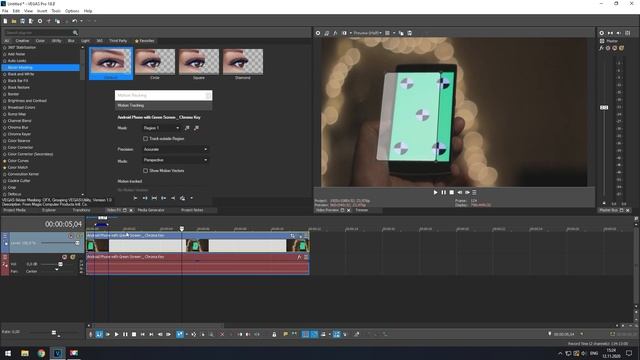
Task: Select Chroma Keyer in the effects list
Action: click(x=19, y=134)
